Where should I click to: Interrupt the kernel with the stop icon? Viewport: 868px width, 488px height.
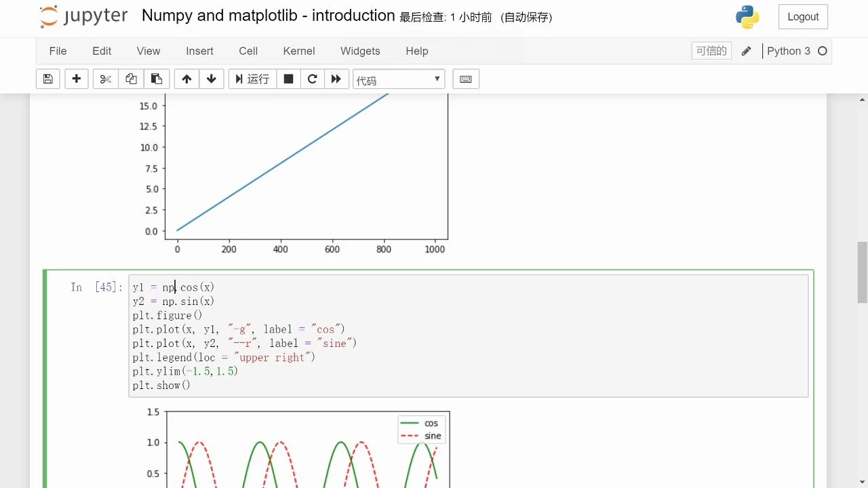click(288, 79)
